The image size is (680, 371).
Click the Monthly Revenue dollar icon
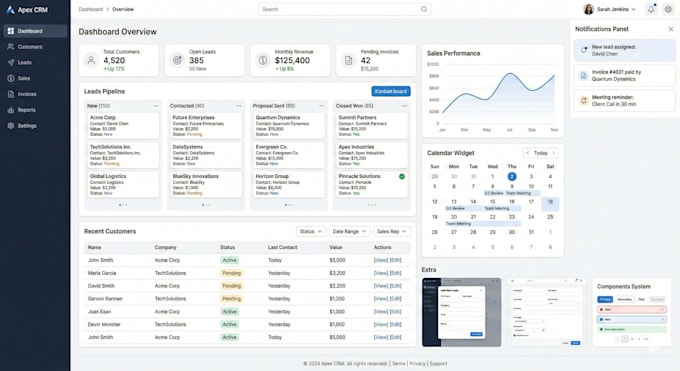pos(263,60)
